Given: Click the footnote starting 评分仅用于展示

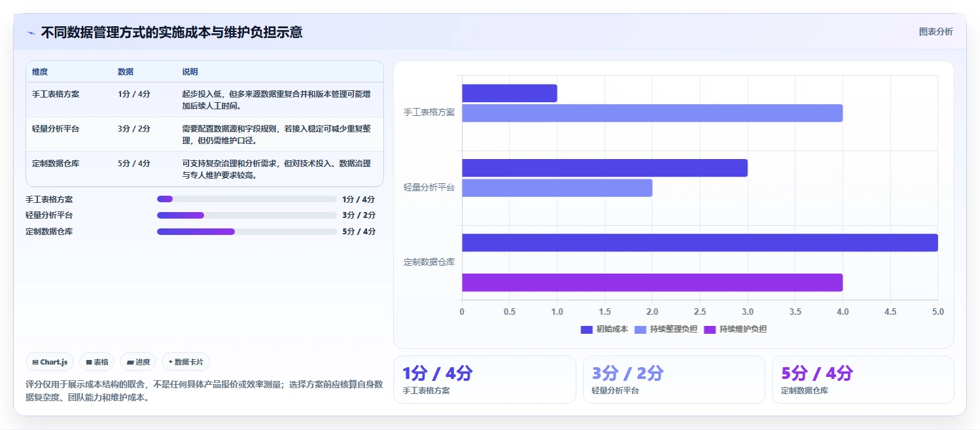Looking at the screenshot, I should [204, 391].
